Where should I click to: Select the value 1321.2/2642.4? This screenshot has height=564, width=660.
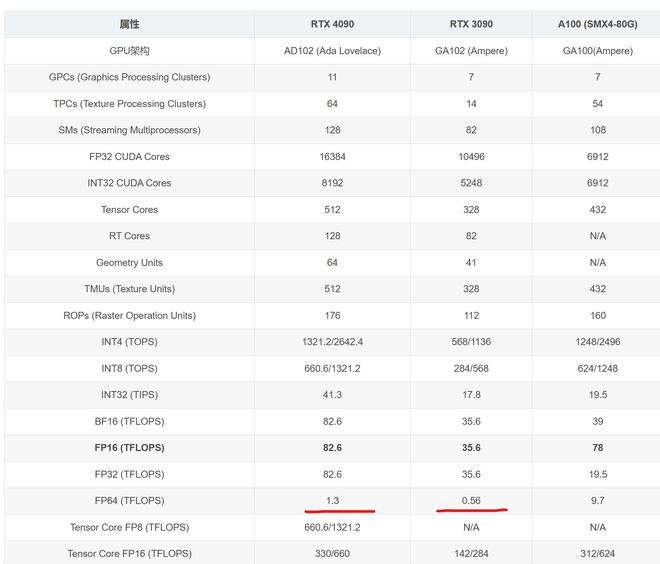[x=332, y=342]
